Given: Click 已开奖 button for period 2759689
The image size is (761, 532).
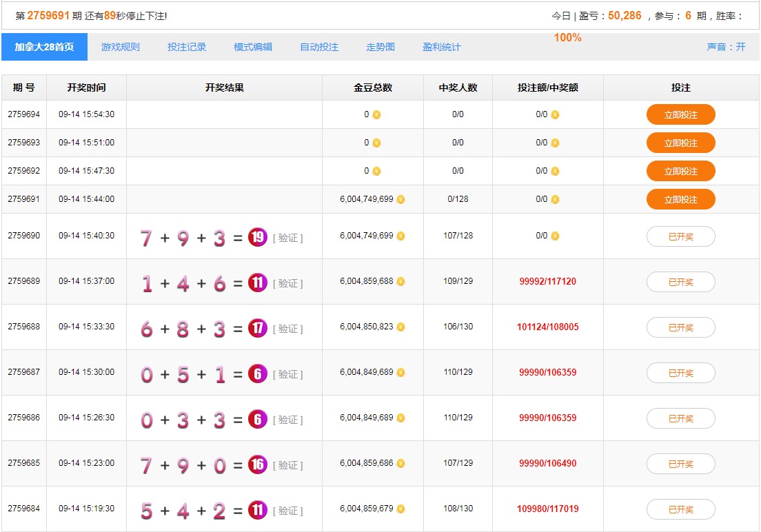Looking at the screenshot, I should coord(680,282).
